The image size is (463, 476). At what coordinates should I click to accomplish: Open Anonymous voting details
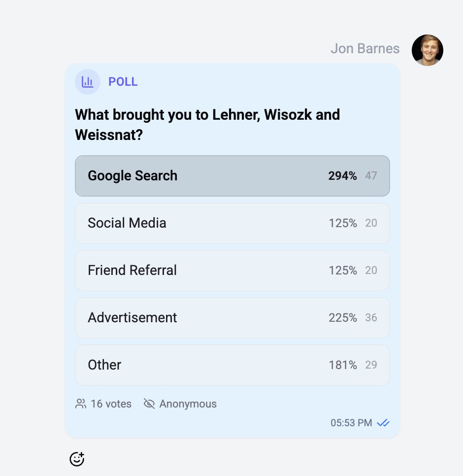187,404
